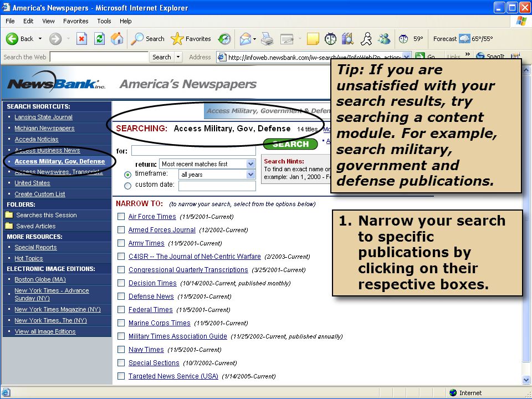Click the Mail envelope icon
The image size is (532, 399).
coord(245,39)
